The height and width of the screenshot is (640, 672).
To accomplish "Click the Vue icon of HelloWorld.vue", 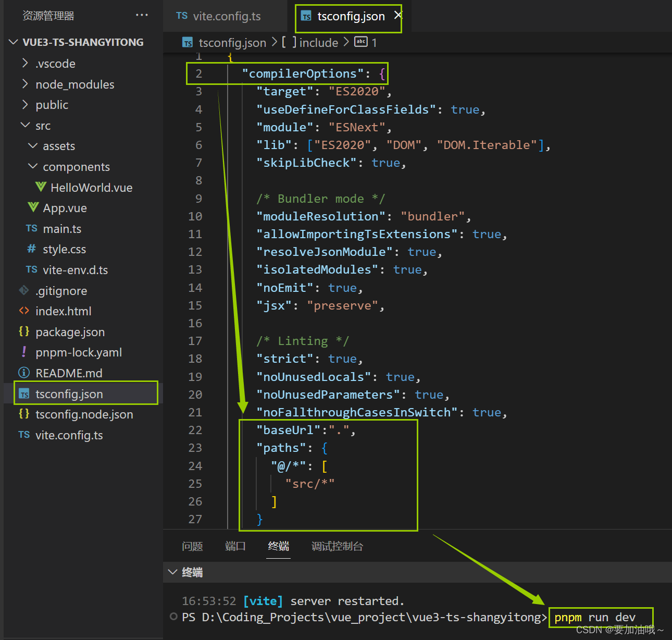I will click(41, 187).
